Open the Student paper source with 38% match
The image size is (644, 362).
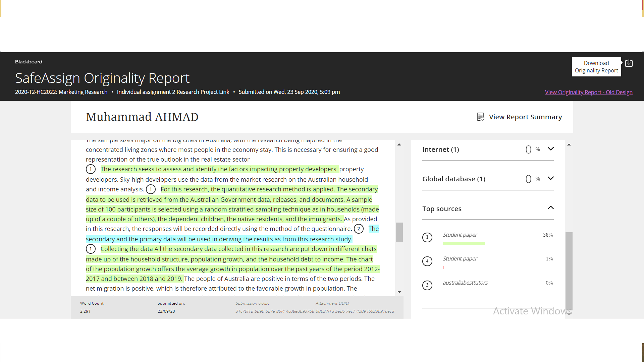click(460, 235)
